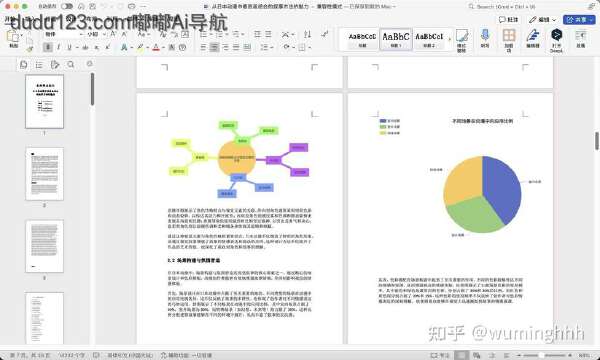The image size is (600, 360).
Task: Click the Styles Pane icon
Action: (x=462, y=40)
